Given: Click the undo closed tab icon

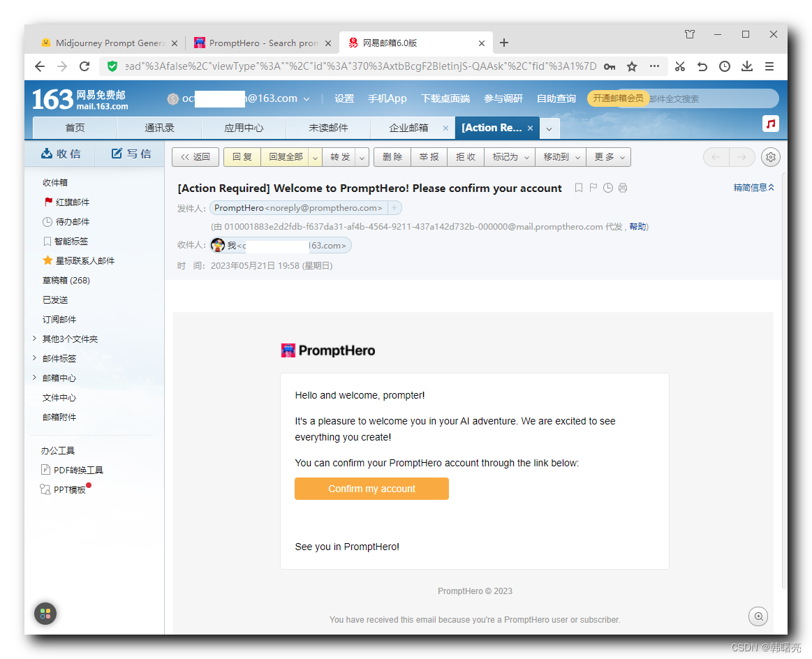Looking at the screenshot, I should click(x=702, y=66).
